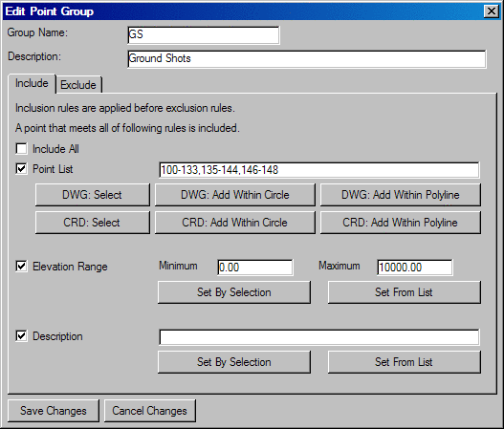
Task: Switch to the Exclude tab
Action: [78, 85]
